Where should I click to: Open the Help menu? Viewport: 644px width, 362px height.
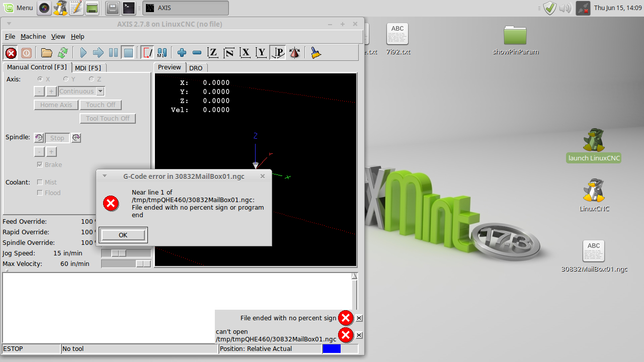click(x=77, y=37)
